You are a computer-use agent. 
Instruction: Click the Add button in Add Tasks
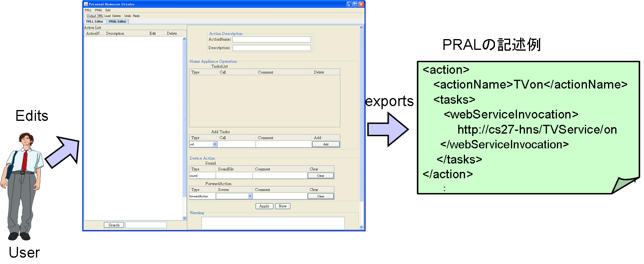[326, 144]
